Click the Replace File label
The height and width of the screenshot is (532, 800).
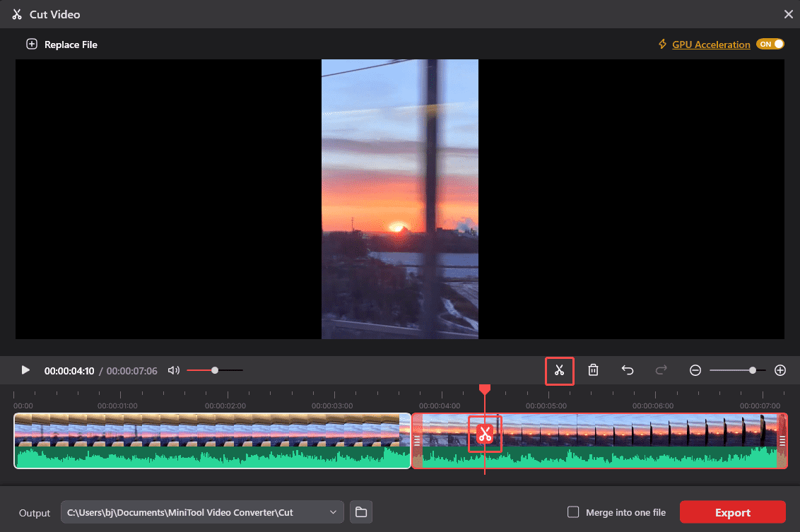[71, 45]
